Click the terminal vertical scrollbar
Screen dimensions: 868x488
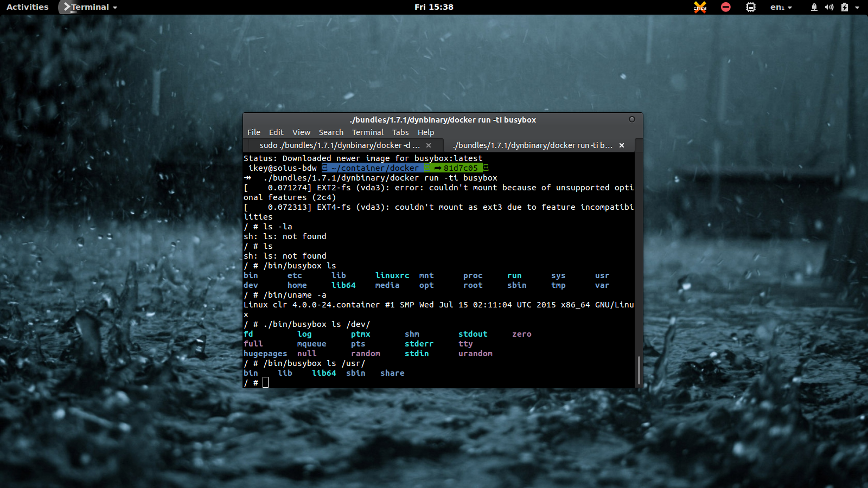(x=639, y=370)
